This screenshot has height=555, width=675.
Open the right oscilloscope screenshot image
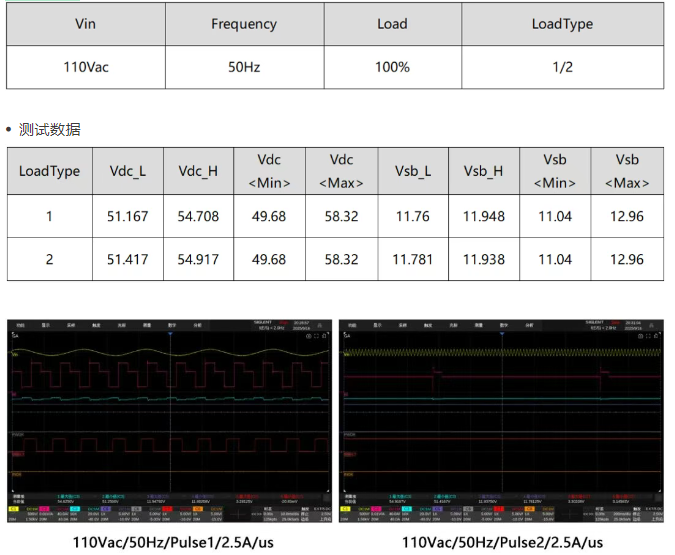coord(502,420)
